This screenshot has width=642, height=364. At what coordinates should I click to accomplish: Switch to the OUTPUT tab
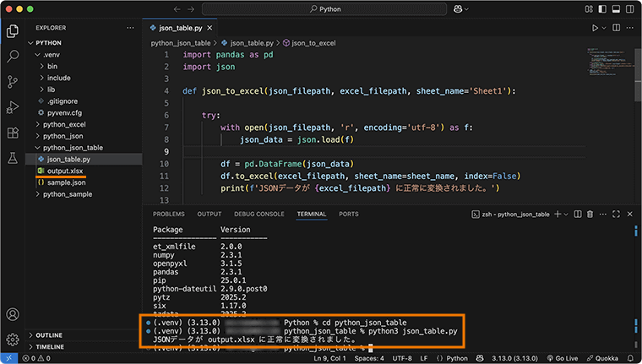[209, 215]
